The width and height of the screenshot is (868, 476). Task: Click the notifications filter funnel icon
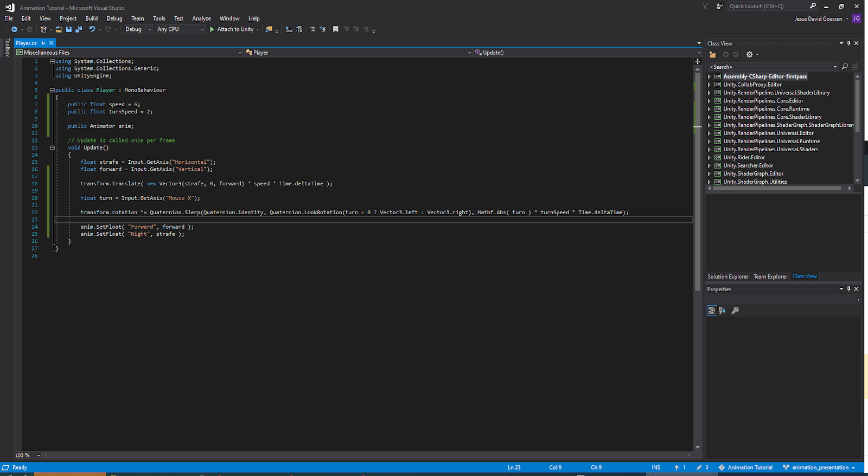point(705,6)
